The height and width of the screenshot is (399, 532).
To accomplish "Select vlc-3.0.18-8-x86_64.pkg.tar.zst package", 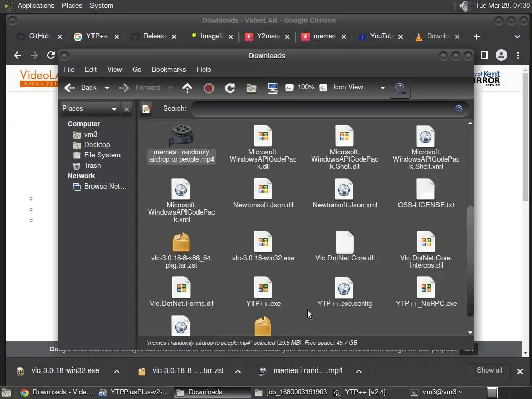I will (181, 250).
